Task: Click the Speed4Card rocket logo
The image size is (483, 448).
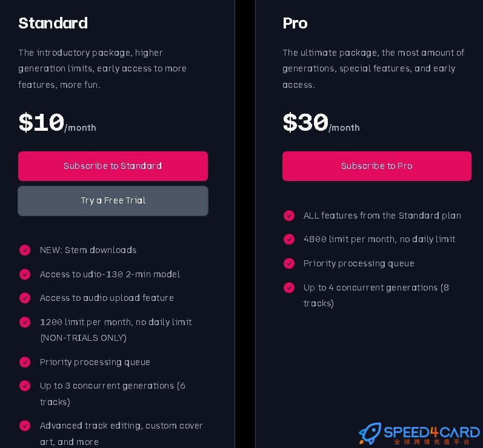Action: pos(370,433)
